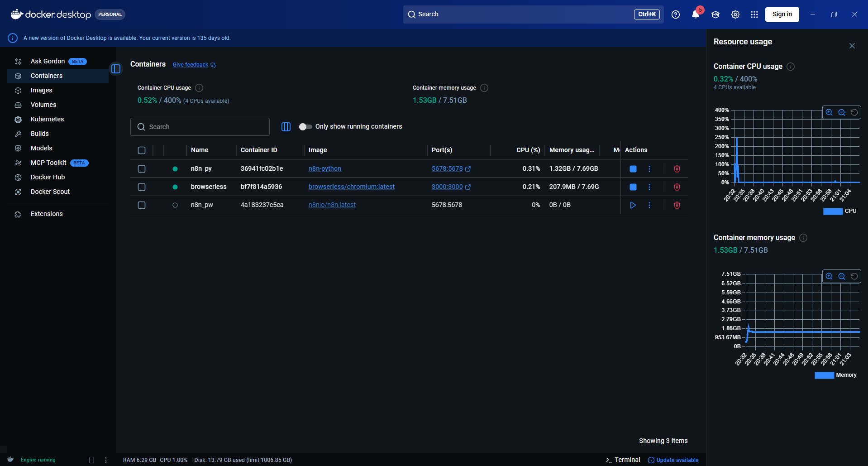Go to Images section
The width and height of the screenshot is (868, 466).
[x=58, y=90]
